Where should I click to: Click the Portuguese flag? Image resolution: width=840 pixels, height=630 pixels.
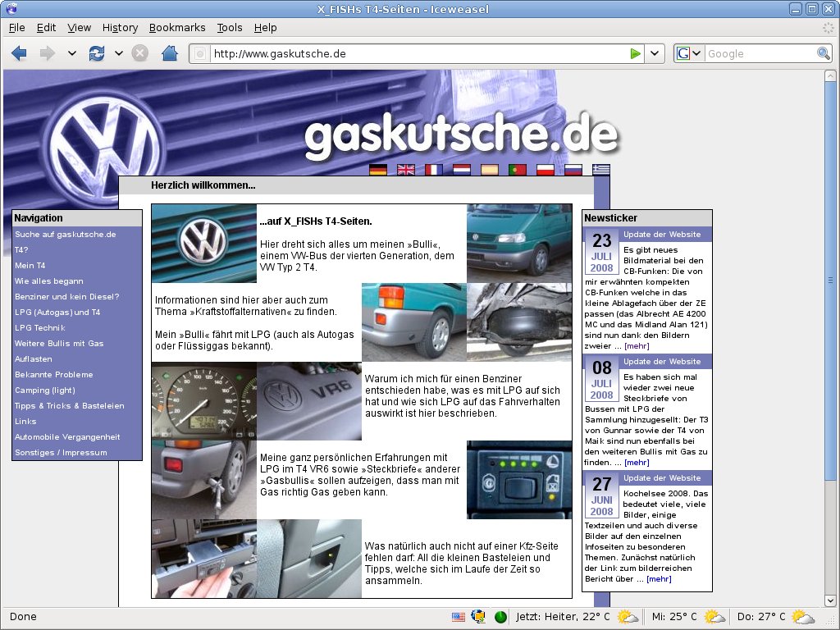pyautogui.click(x=518, y=170)
